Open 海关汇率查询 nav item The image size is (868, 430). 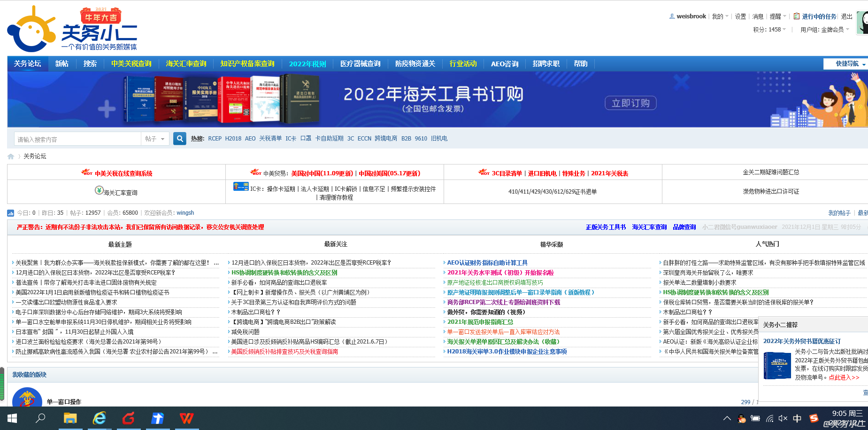pos(186,64)
